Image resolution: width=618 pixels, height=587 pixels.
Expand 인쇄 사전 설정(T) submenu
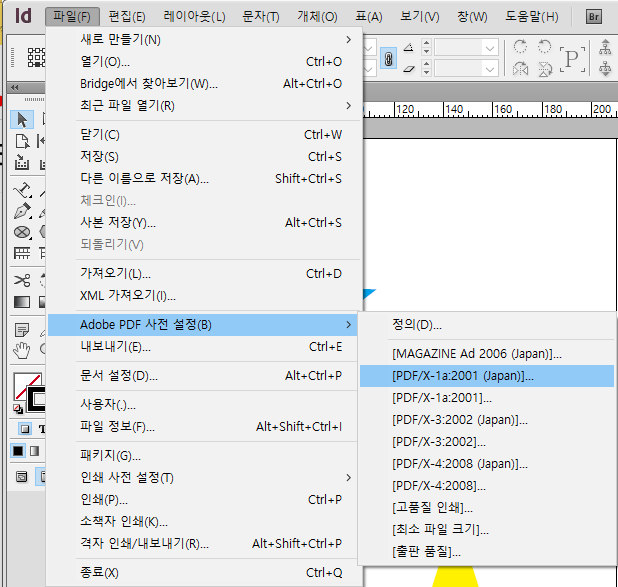[x=348, y=478]
